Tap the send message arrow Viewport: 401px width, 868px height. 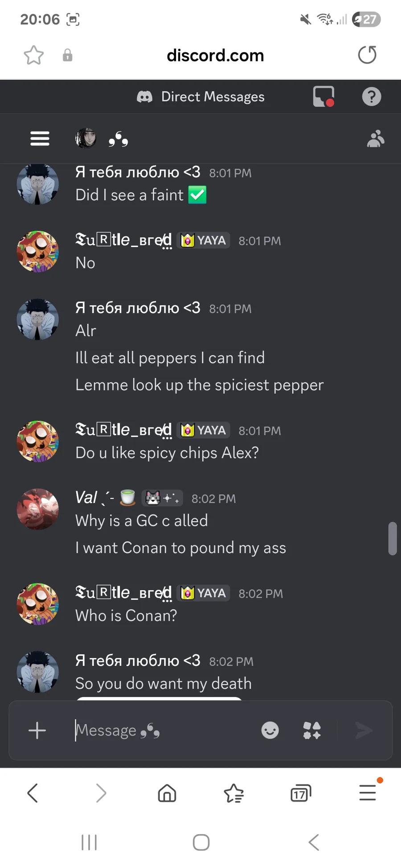pyautogui.click(x=364, y=730)
